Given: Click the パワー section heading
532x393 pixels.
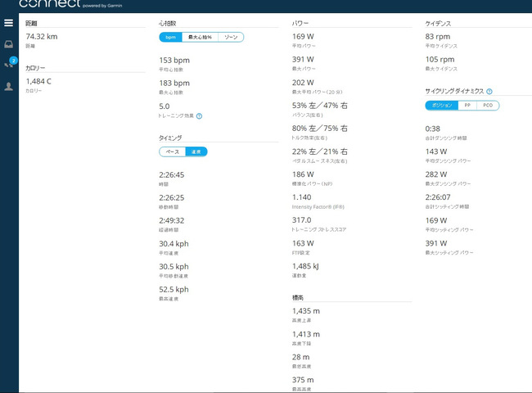Looking at the screenshot, I should (x=300, y=23).
